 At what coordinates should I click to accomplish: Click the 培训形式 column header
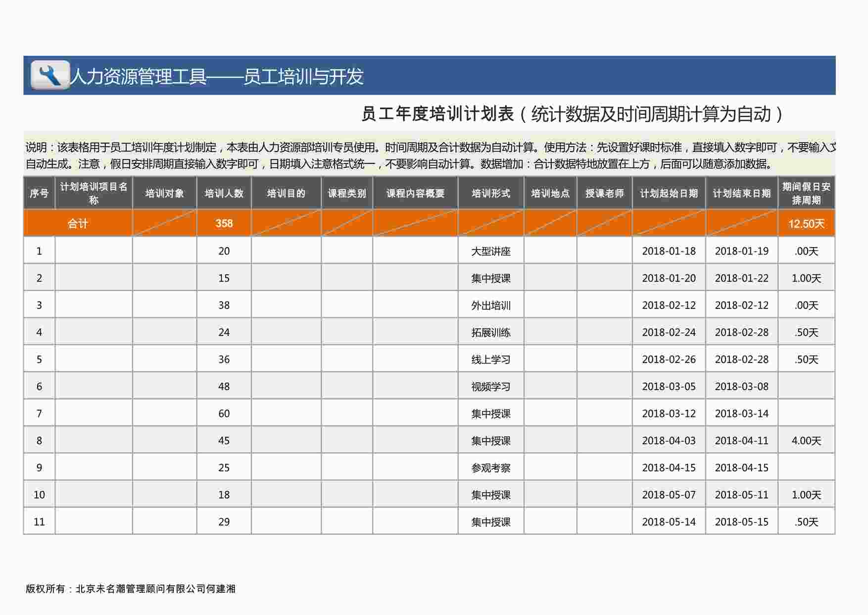tap(491, 193)
